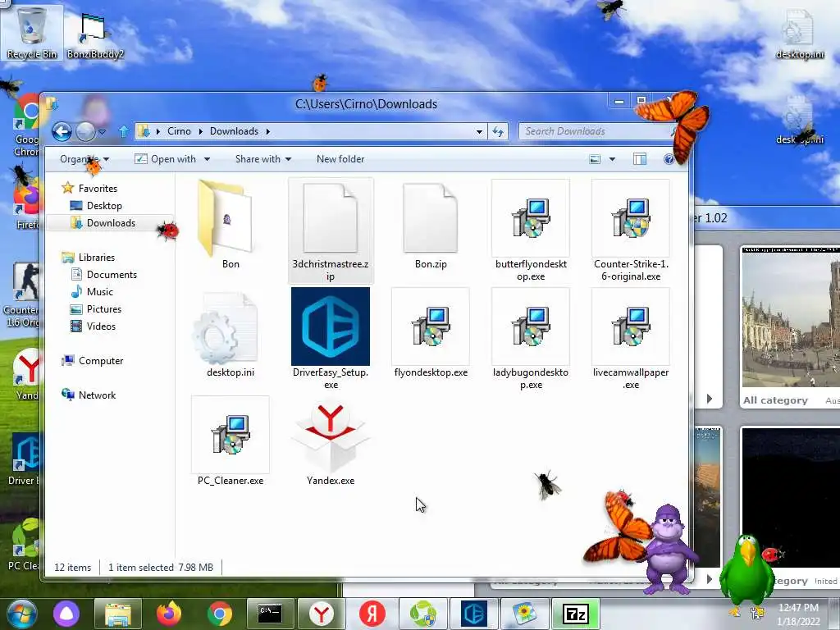840x630 pixels.
Task: Expand arrow after Cirno in breadcrumb
Action: point(200,131)
